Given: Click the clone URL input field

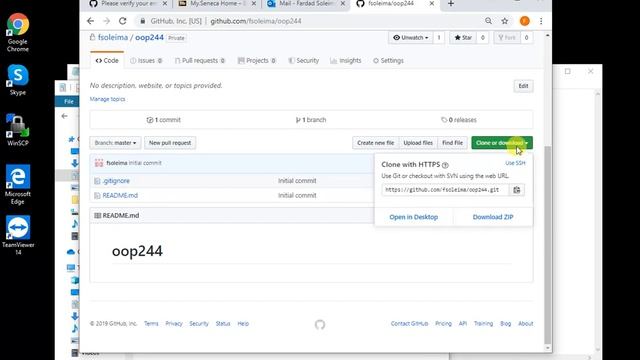Looking at the screenshot, I should pyautogui.click(x=445, y=190).
